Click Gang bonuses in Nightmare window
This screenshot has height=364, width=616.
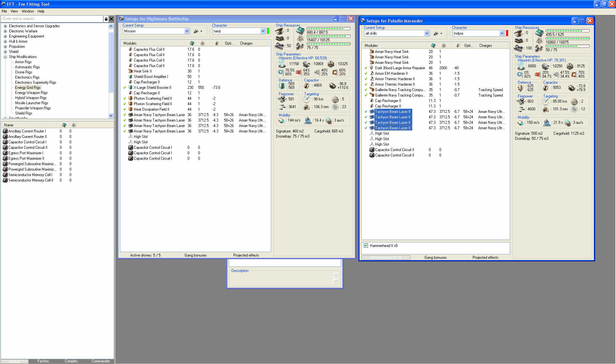(x=195, y=255)
